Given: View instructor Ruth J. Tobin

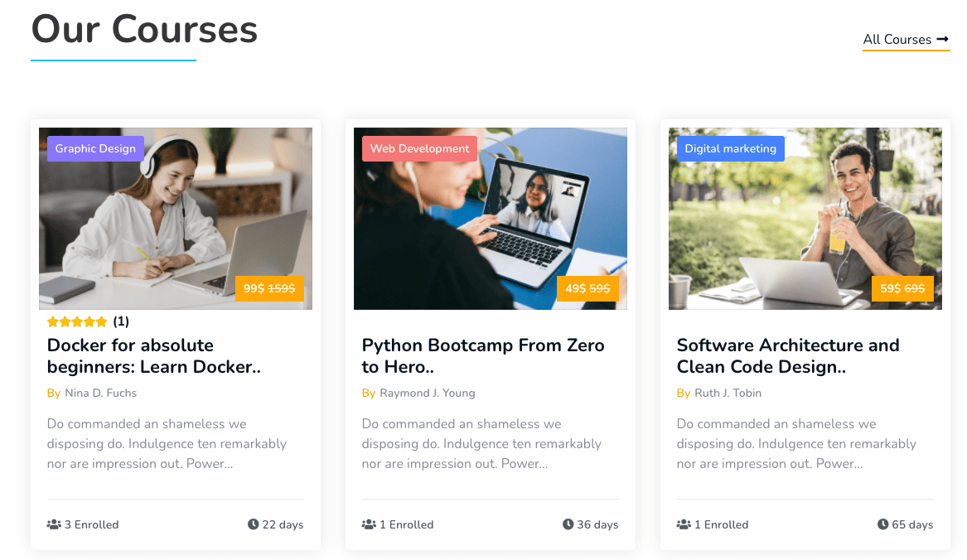Looking at the screenshot, I should tap(728, 393).
